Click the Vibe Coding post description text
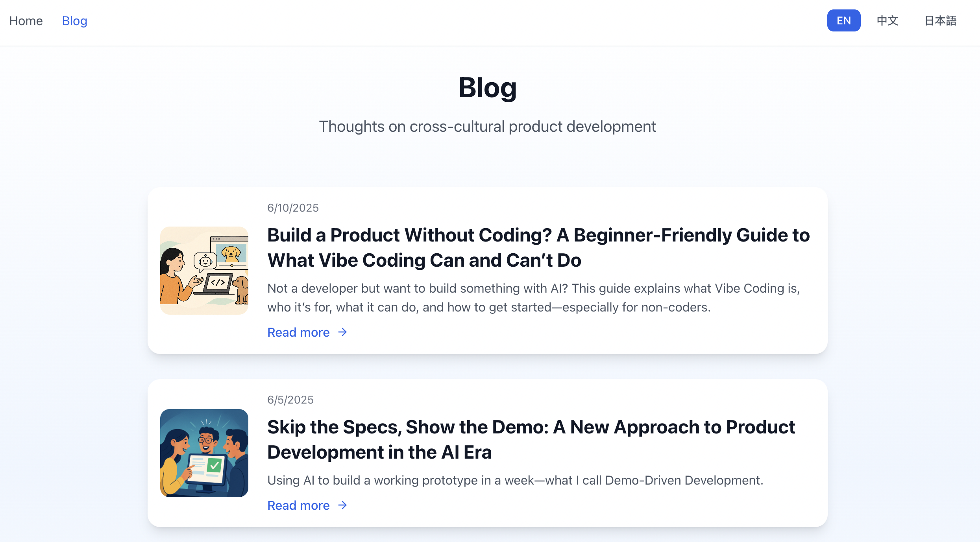Screen dimensions: 980x542 click(x=534, y=298)
